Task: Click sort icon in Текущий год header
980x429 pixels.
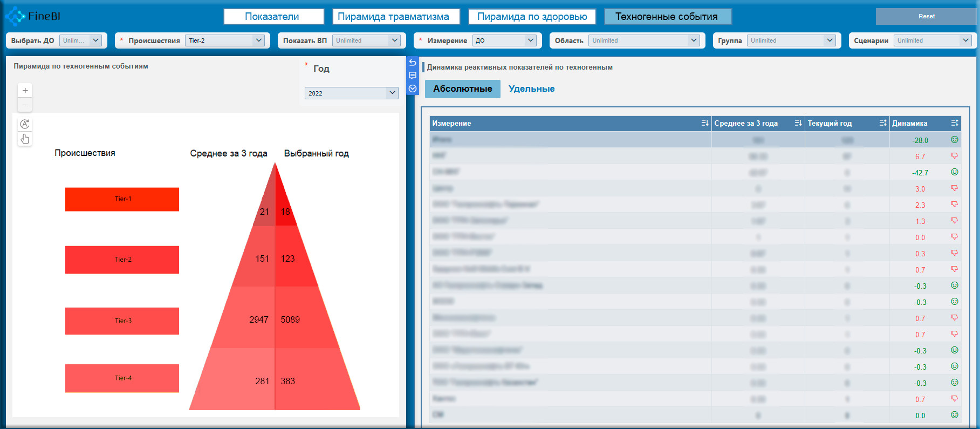Action: click(x=882, y=123)
